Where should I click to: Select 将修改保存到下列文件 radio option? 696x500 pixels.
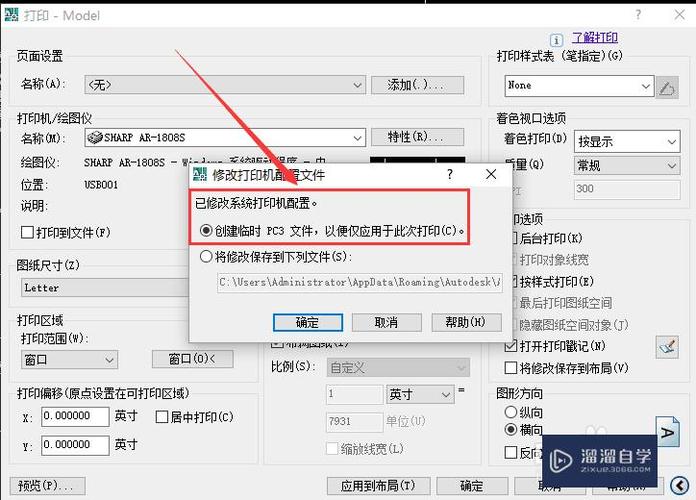click(206, 256)
